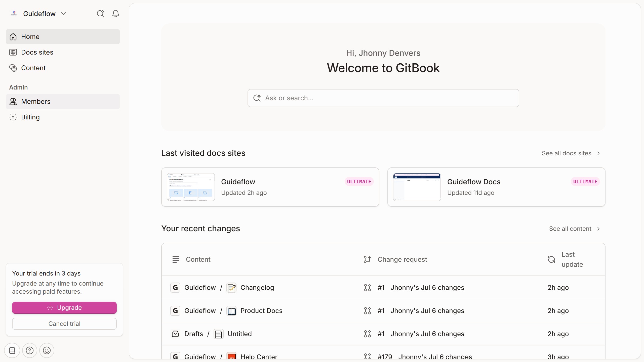
Task: Open Content in the sidebar
Action: [x=63, y=68]
